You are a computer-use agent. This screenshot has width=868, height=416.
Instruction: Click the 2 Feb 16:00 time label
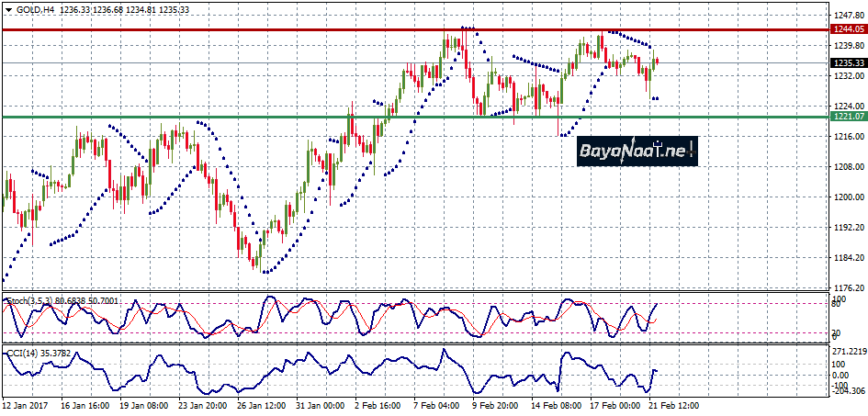coord(377,404)
